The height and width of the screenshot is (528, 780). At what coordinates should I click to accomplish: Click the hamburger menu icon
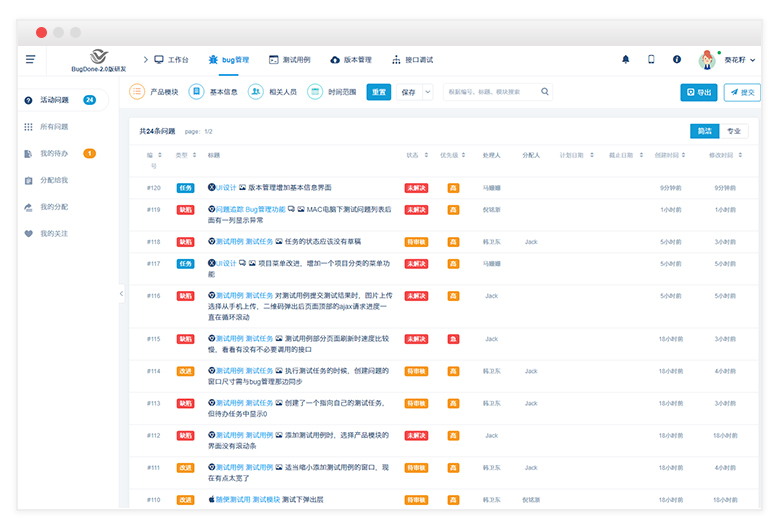(x=31, y=60)
